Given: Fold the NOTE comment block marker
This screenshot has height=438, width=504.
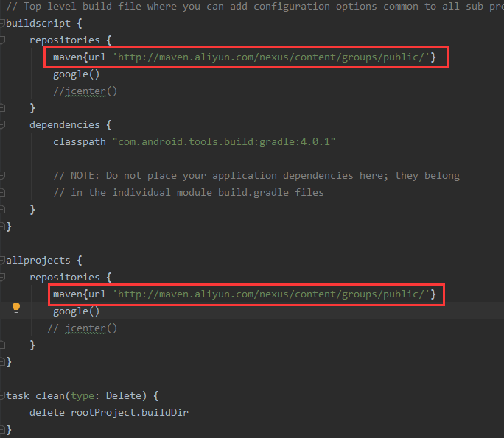Looking at the screenshot, I should (x=2, y=175).
